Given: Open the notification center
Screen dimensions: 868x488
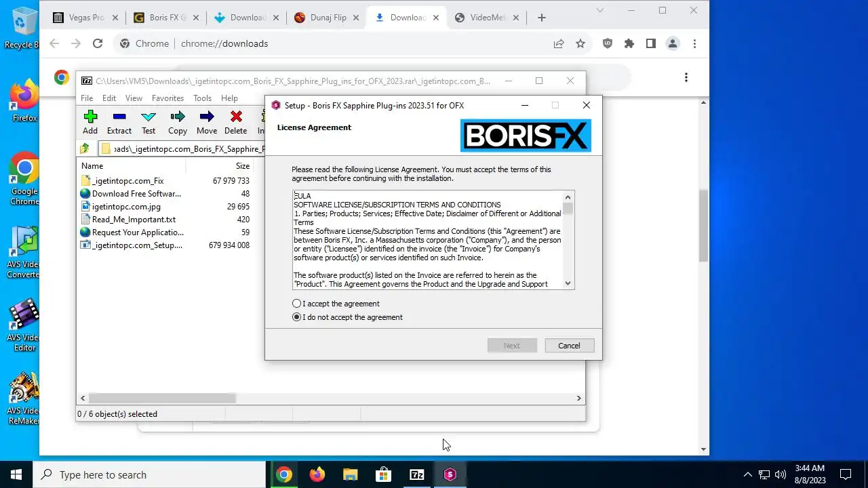Looking at the screenshot, I should tap(846, 474).
